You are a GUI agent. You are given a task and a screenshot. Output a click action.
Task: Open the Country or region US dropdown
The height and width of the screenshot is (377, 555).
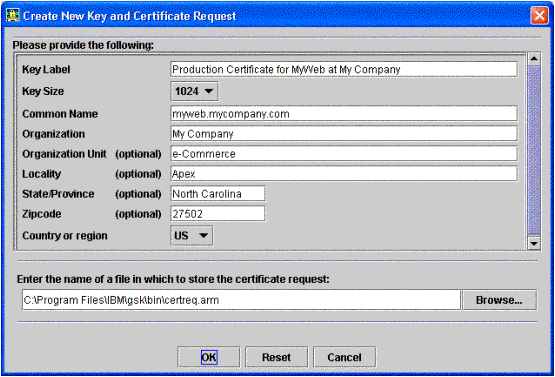pos(191,236)
